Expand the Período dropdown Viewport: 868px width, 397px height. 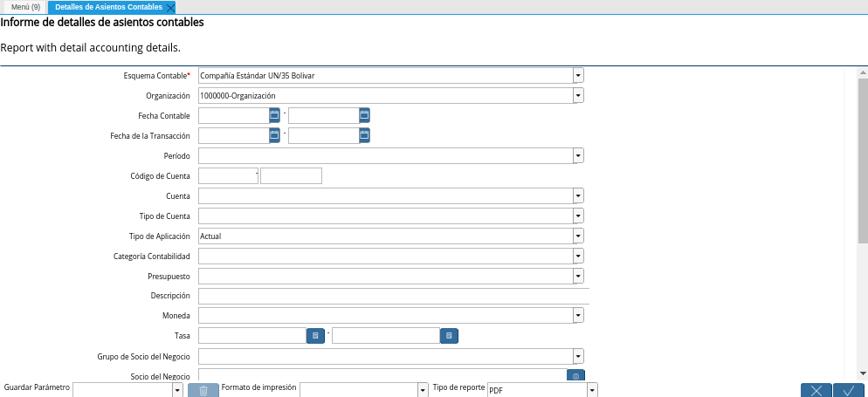pos(578,155)
